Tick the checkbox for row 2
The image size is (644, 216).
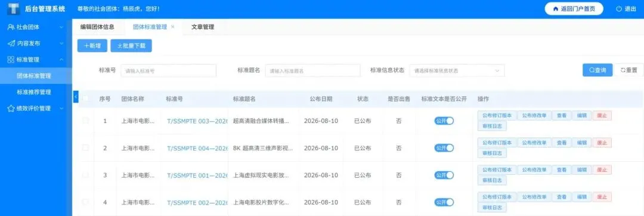pyautogui.click(x=85, y=147)
